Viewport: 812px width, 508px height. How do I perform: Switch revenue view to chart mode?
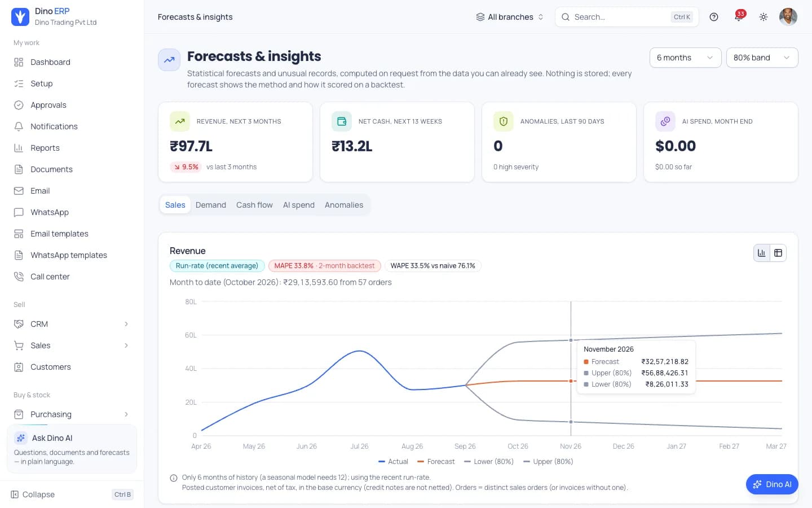pyautogui.click(x=762, y=253)
